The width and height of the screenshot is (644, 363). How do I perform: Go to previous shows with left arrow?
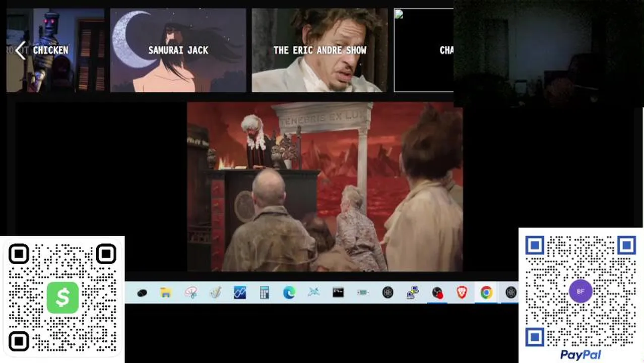coord(20,50)
